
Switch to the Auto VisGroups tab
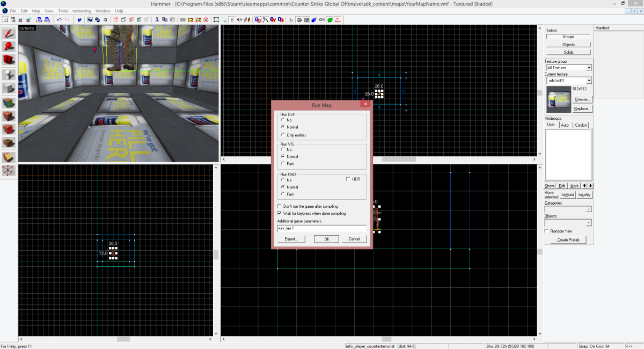(565, 125)
